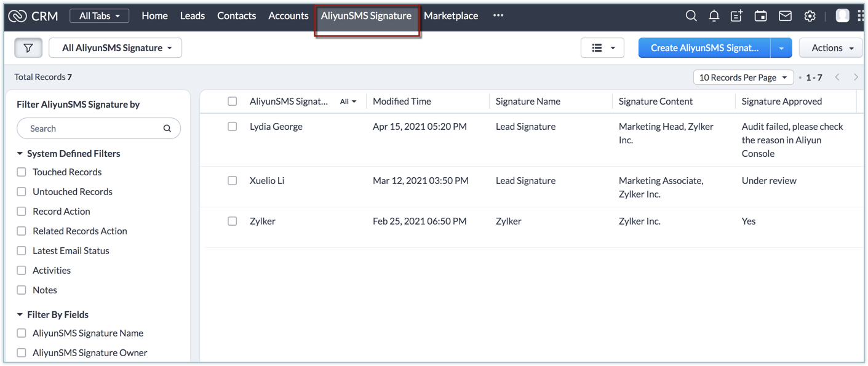Click the filter Search input field
868x366 pixels.
tap(98, 129)
